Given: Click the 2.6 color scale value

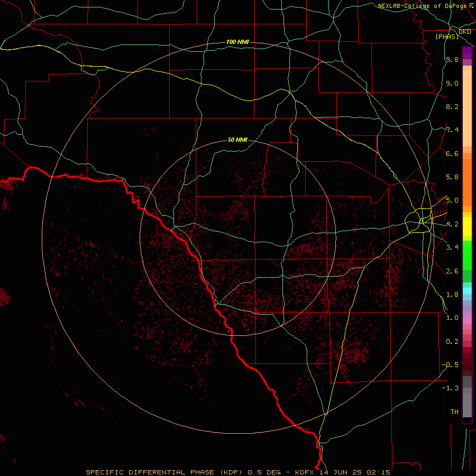Looking at the screenshot, I should [x=452, y=271].
